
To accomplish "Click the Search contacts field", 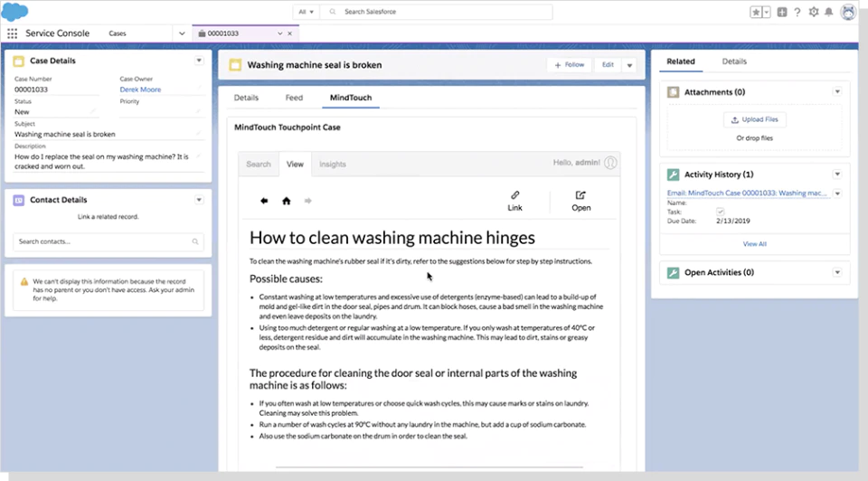I will [108, 242].
